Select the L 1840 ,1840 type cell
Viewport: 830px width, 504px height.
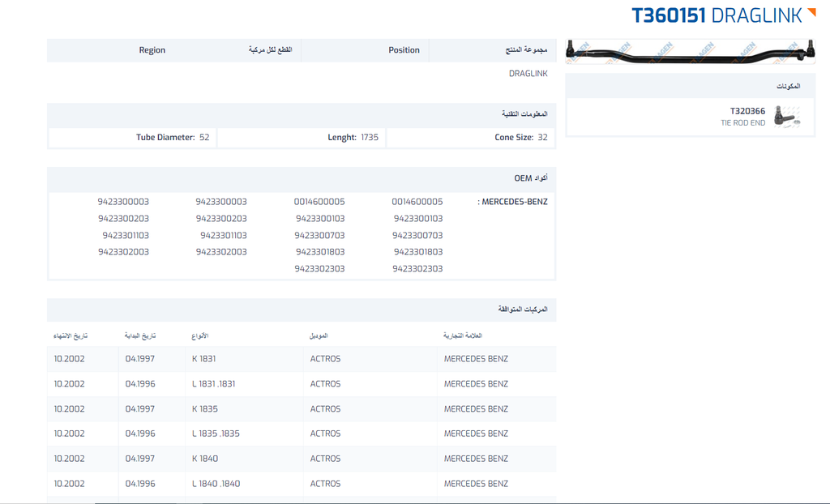click(244, 484)
